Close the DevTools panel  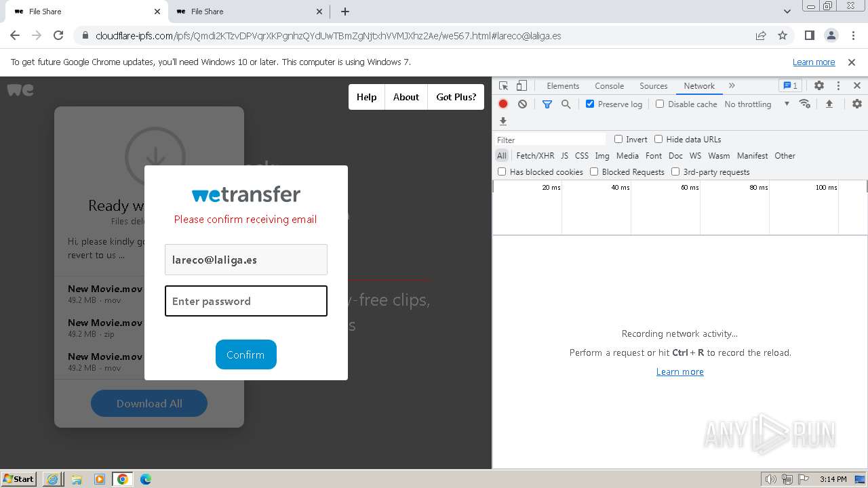(x=857, y=86)
